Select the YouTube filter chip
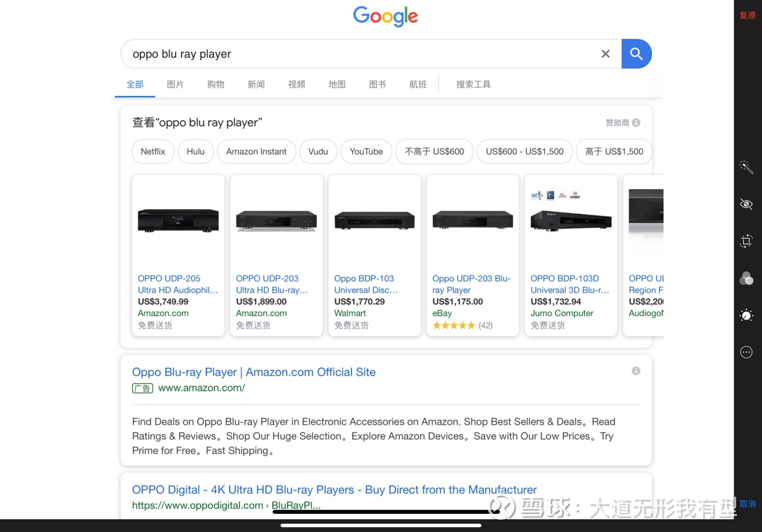The width and height of the screenshot is (762, 532). (x=366, y=152)
